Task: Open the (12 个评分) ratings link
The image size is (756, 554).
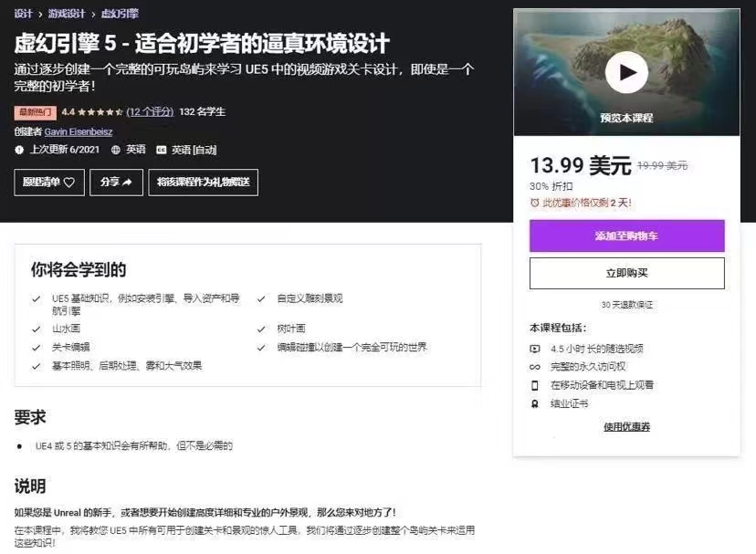Action: [150, 112]
